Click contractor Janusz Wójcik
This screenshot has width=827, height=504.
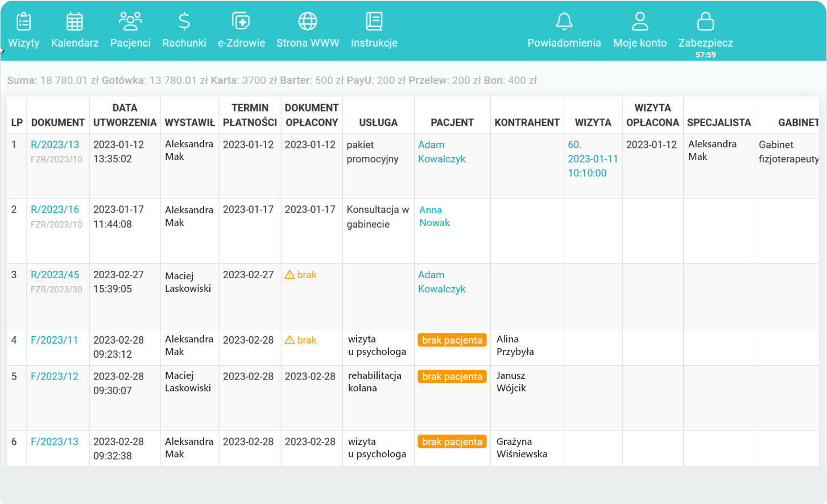[x=511, y=382]
